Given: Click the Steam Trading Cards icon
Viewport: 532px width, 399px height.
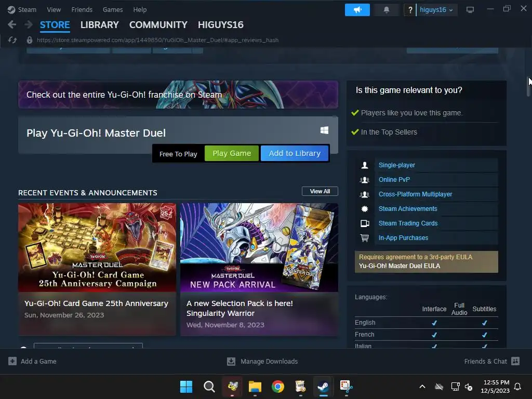Looking at the screenshot, I should (x=365, y=223).
